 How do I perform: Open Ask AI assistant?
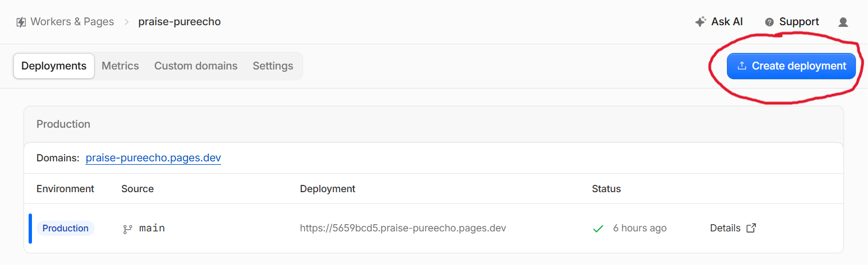(x=719, y=22)
